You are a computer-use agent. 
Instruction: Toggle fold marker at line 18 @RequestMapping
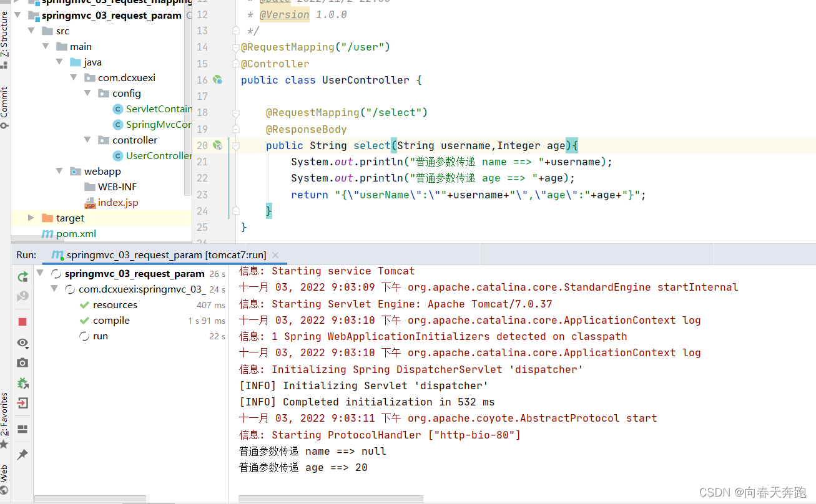point(235,113)
